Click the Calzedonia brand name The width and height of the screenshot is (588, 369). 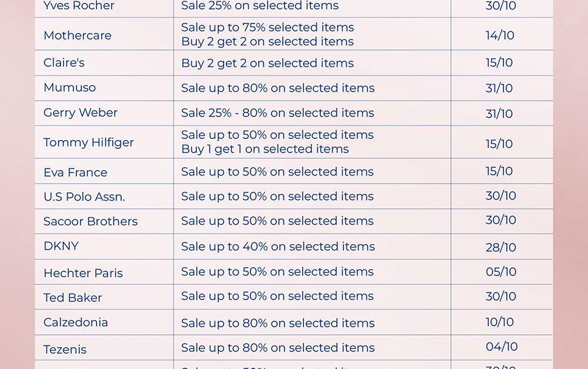(75, 323)
